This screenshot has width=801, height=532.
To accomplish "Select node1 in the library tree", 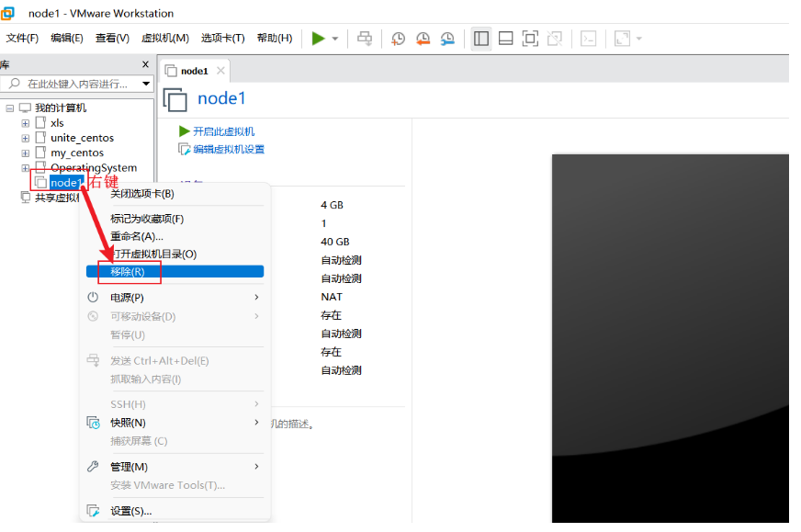I will point(66,183).
